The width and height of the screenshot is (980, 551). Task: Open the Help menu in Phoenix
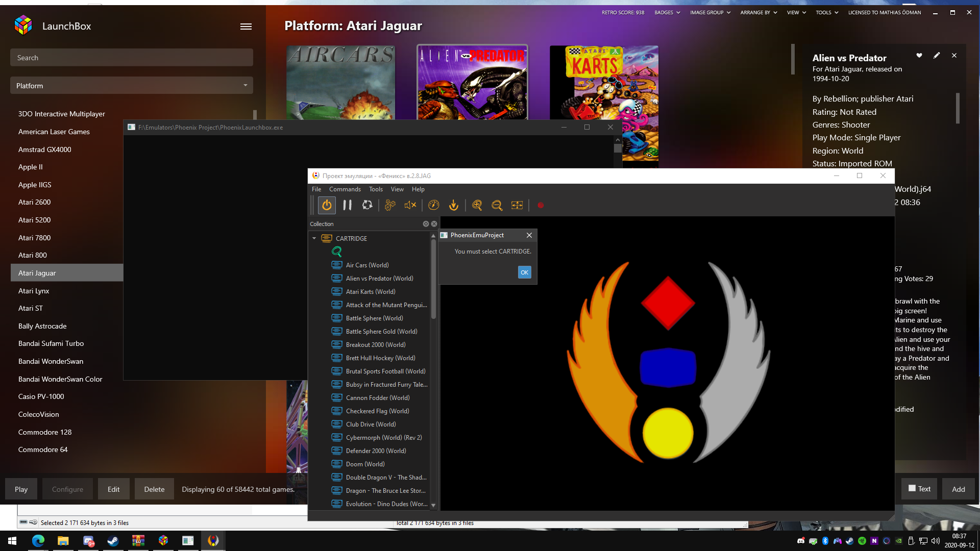pos(418,189)
